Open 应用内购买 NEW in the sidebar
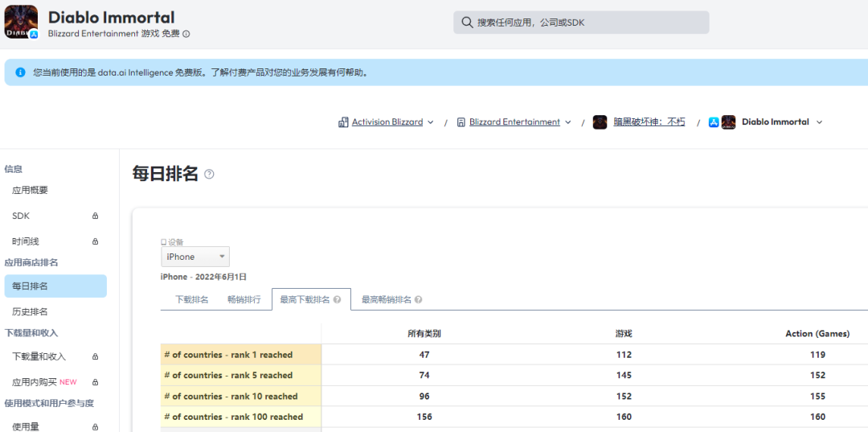 pyautogui.click(x=44, y=382)
